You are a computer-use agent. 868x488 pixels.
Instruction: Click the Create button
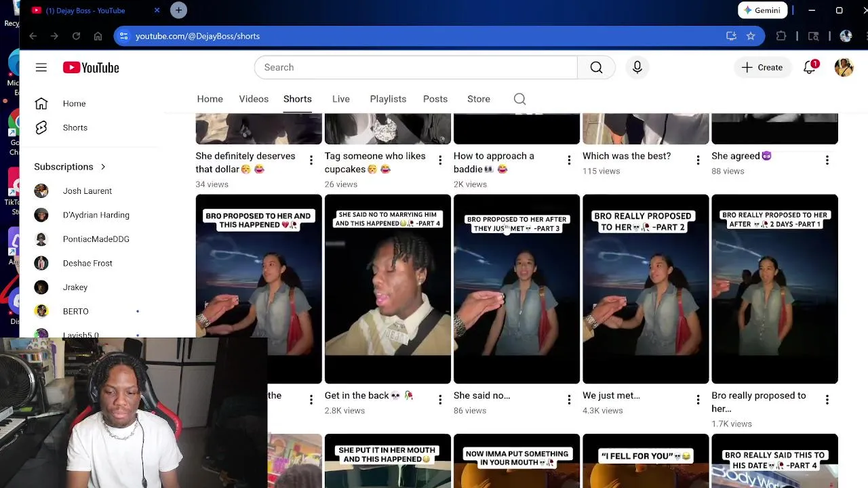[762, 67]
